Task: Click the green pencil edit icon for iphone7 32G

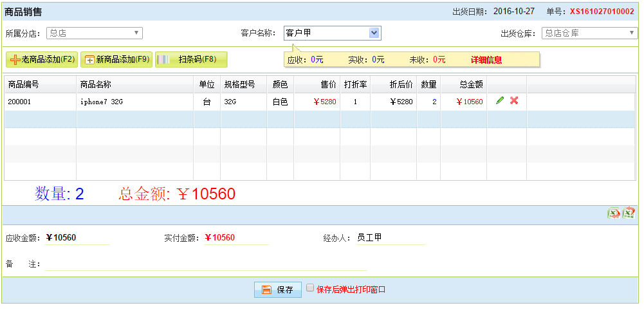Action: [500, 101]
